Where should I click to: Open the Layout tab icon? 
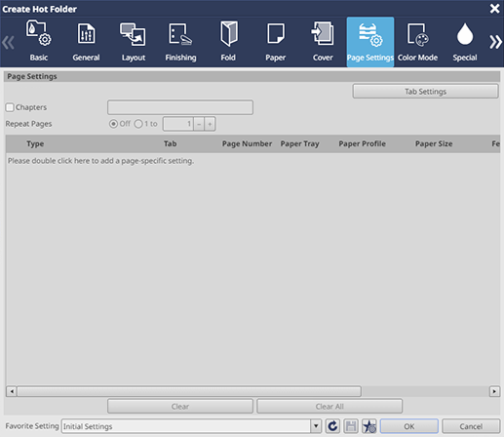click(133, 34)
